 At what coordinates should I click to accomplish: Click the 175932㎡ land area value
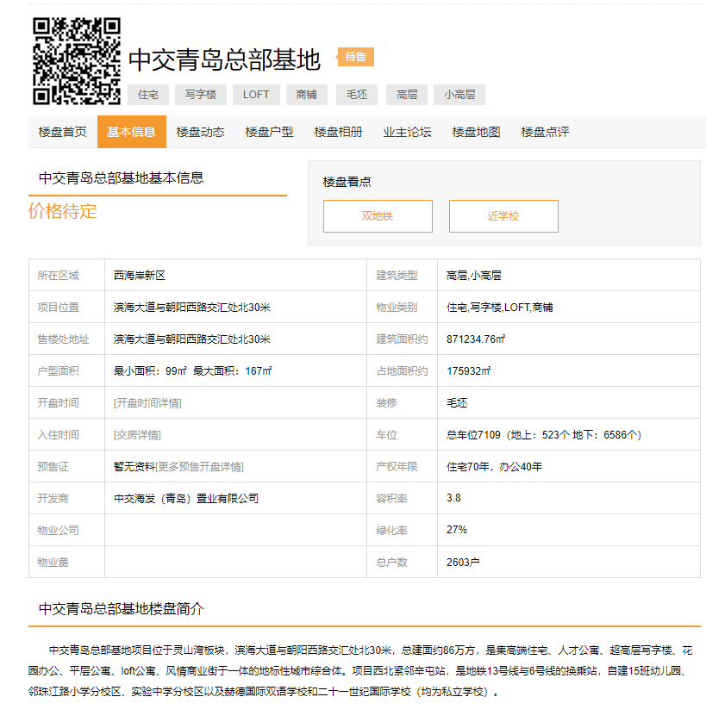(468, 371)
